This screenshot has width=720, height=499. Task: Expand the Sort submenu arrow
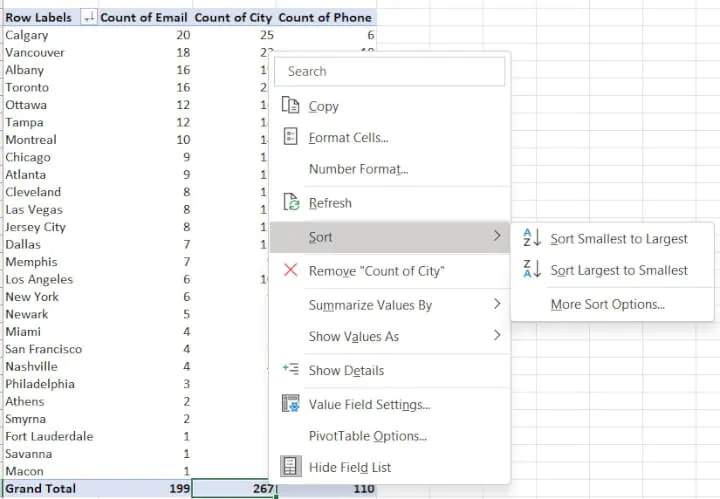(x=497, y=236)
